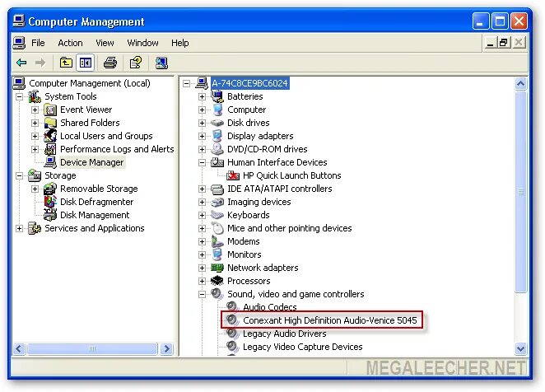Toggle the Show/Hide Console Tree icon
The image size is (545, 392).
click(x=86, y=63)
